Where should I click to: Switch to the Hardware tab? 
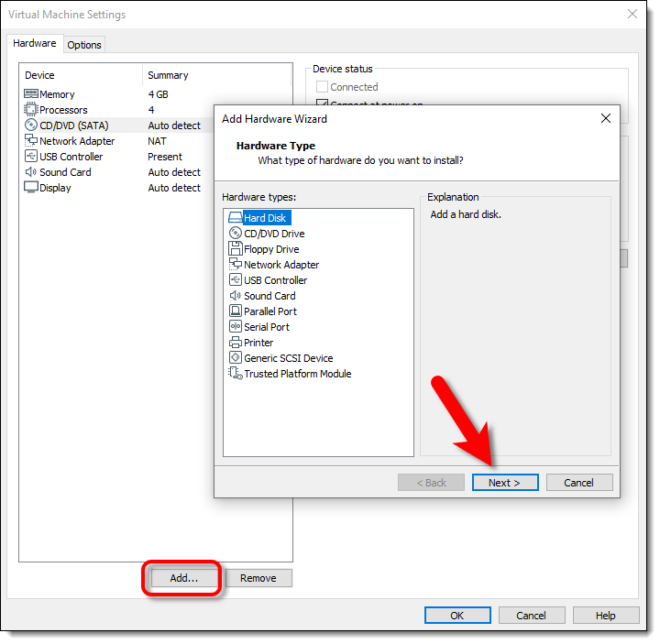35,43
